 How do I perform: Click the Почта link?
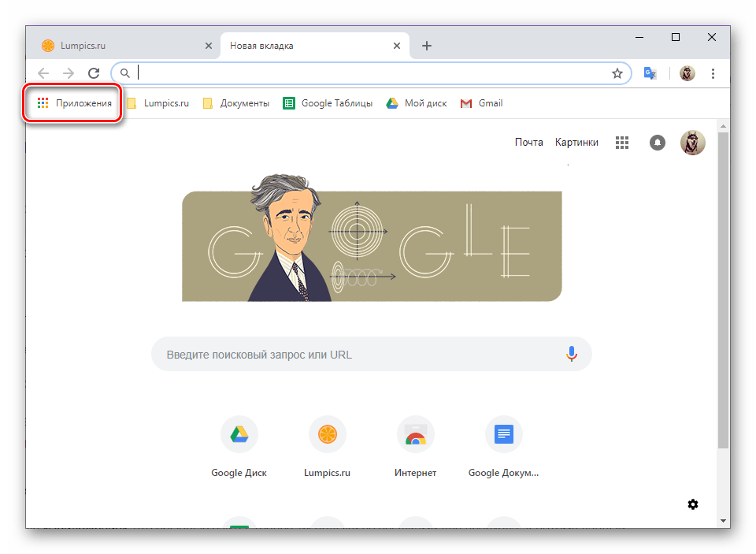[528, 143]
